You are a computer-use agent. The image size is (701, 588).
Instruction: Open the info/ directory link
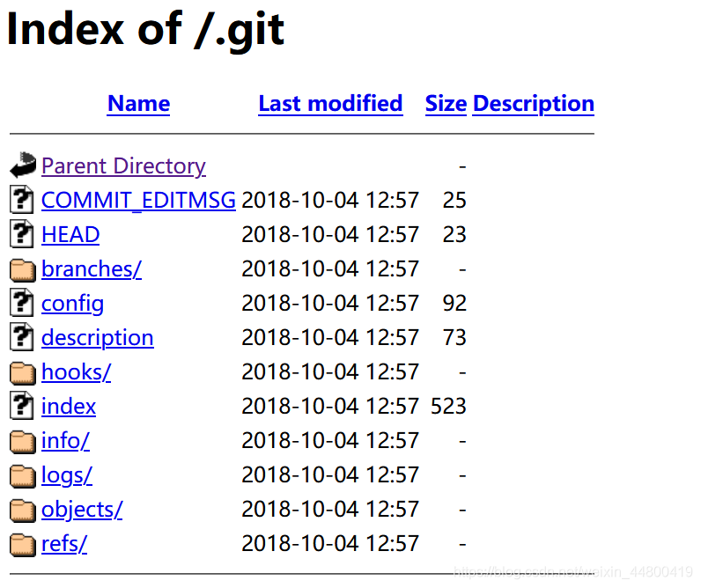pyautogui.click(x=65, y=440)
